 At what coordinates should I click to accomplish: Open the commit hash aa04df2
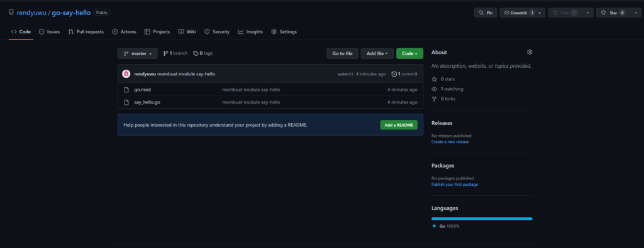coord(345,74)
